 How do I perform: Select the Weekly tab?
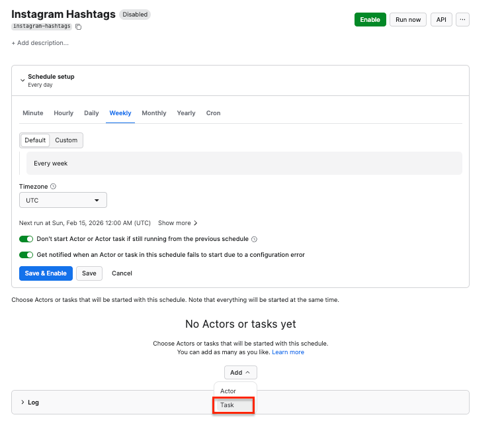tap(120, 113)
